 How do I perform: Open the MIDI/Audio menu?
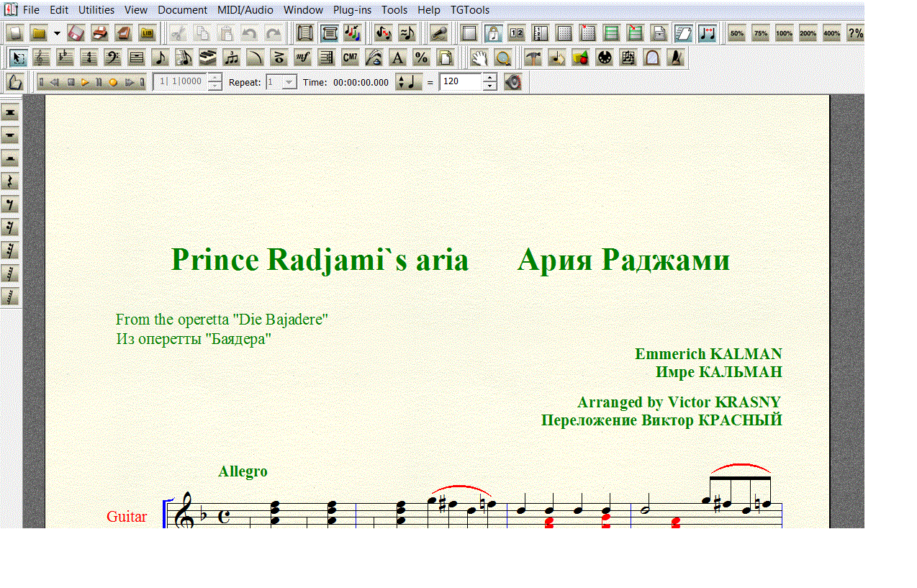coord(245,10)
